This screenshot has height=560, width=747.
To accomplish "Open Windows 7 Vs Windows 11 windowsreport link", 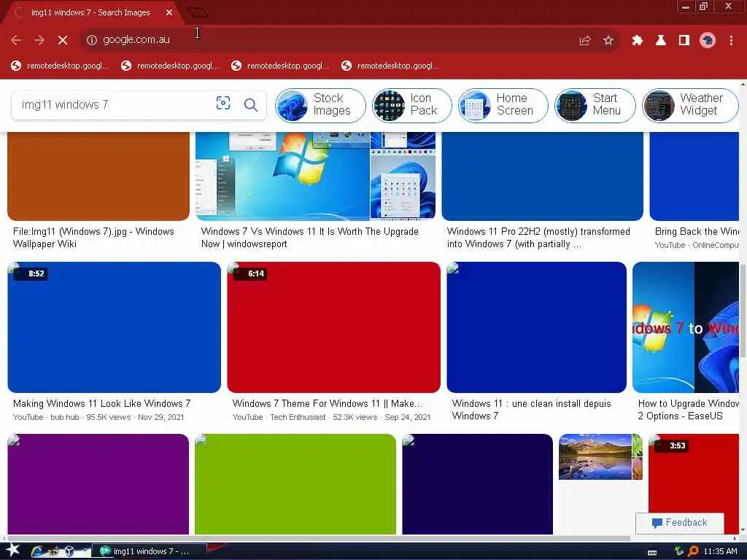I will (x=309, y=238).
